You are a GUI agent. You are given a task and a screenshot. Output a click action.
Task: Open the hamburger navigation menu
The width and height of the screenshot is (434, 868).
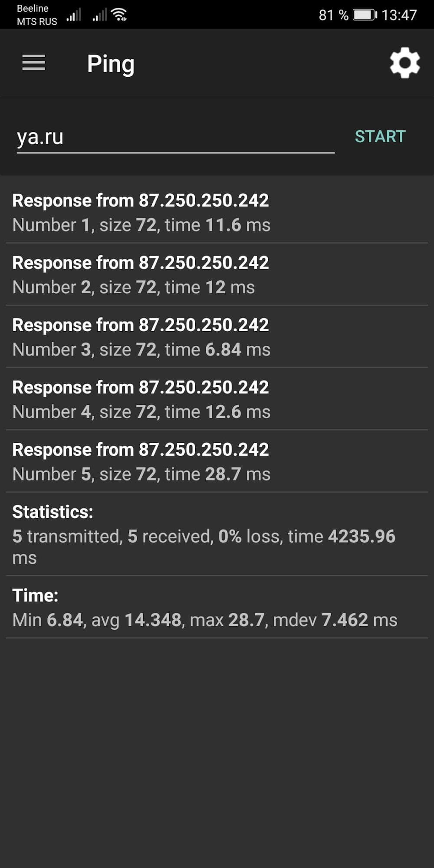(x=34, y=62)
